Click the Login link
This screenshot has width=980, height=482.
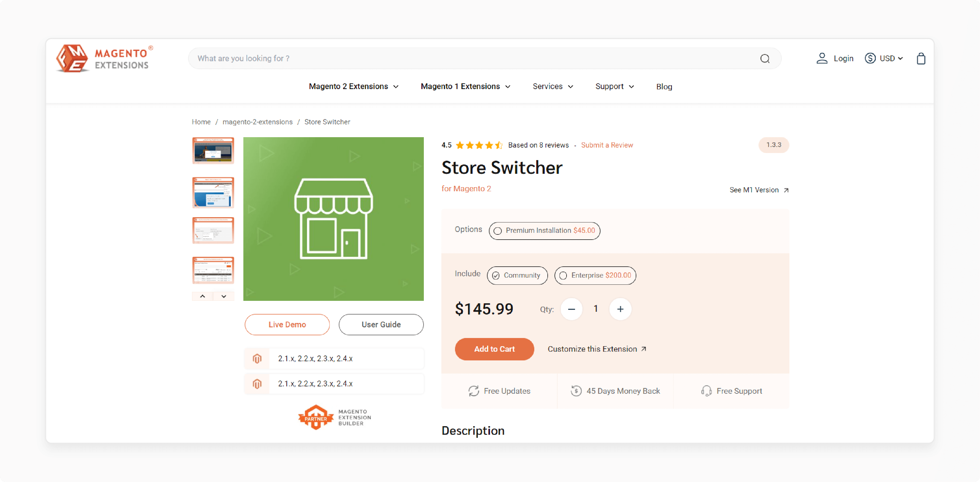[x=844, y=58]
